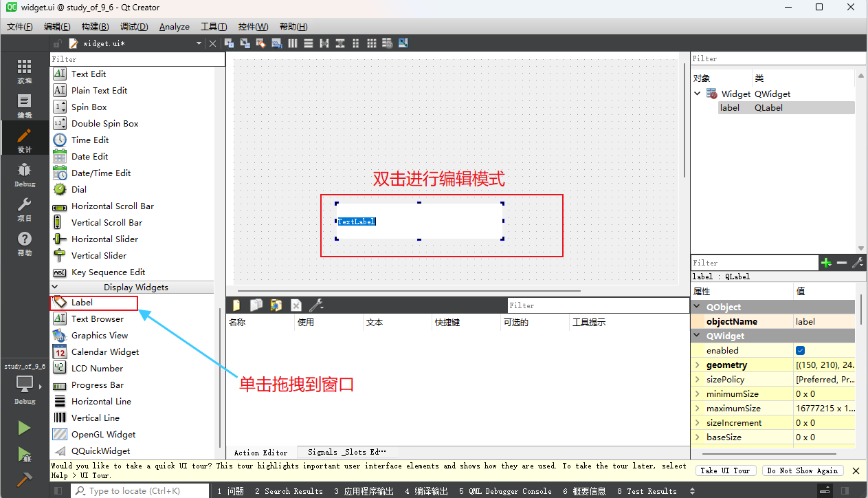This screenshot has width=868, height=498.
Task: Apply vertical splitter layout from toolbar
Action: (x=340, y=43)
